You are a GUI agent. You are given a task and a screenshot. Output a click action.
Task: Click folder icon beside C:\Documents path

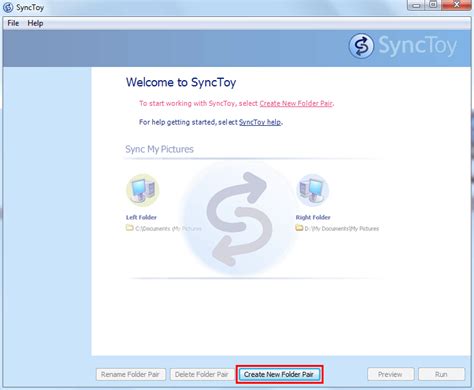click(130, 228)
